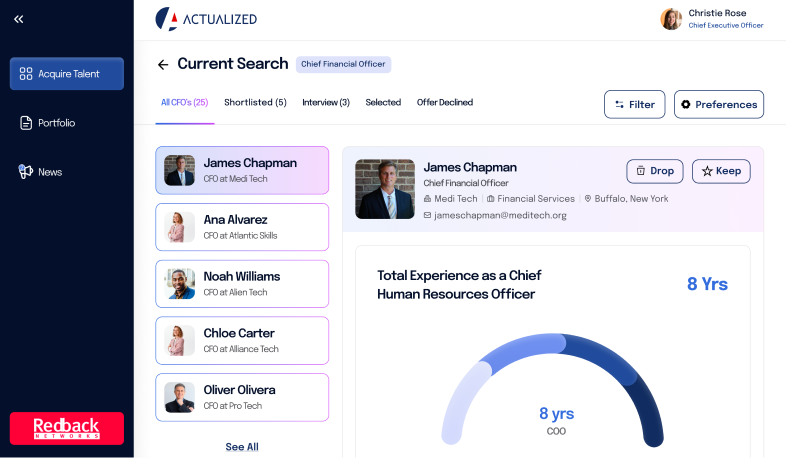
Task: Switch to the Shortlisted (5) tab
Action: (255, 102)
